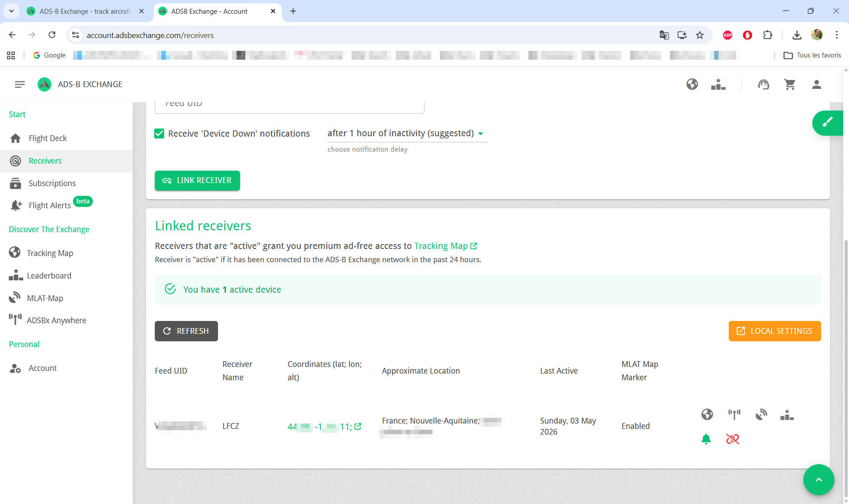Click the REFRESH button
Image resolution: width=849 pixels, height=504 pixels.
(186, 331)
